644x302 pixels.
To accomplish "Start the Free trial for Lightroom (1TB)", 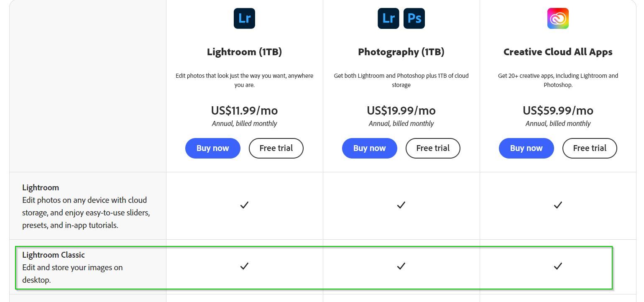I will coord(276,148).
